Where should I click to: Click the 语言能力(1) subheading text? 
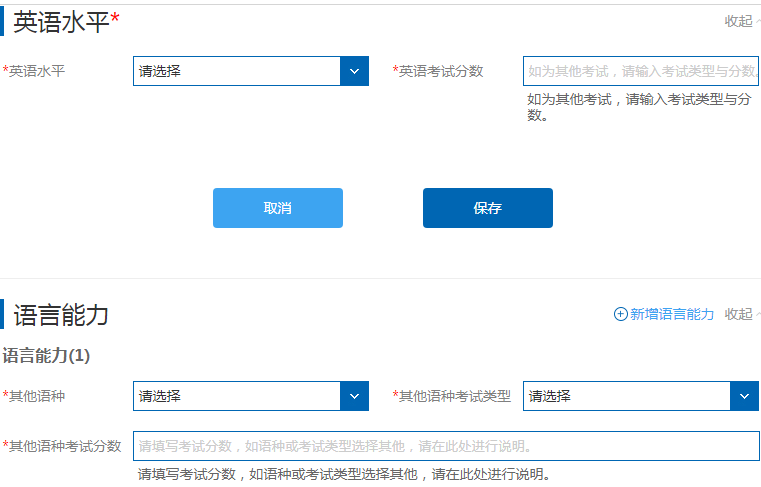click(46, 355)
